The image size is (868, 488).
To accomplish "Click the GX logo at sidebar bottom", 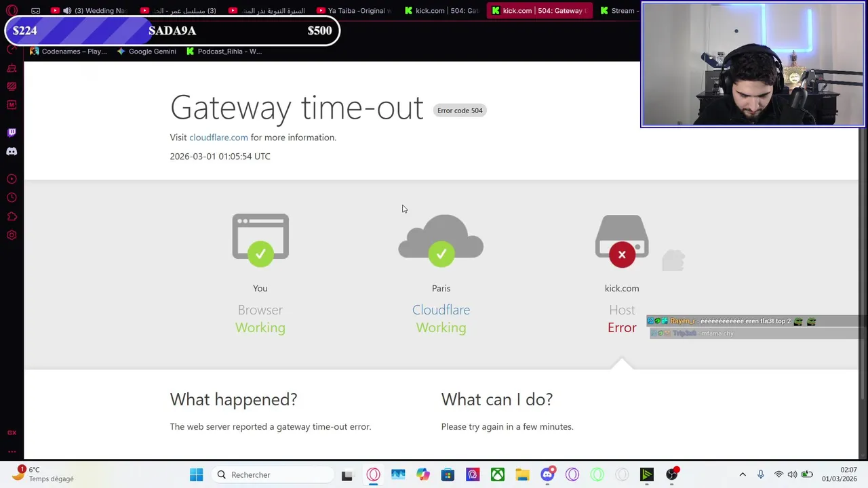I will [12, 432].
